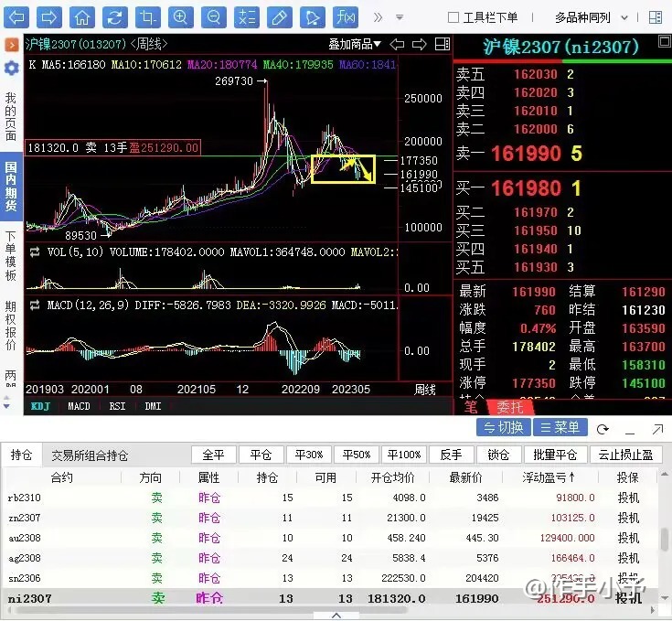The height and width of the screenshot is (621, 672).
Task: Expand the hidden toolbar items chevron
Action: (375, 16)
